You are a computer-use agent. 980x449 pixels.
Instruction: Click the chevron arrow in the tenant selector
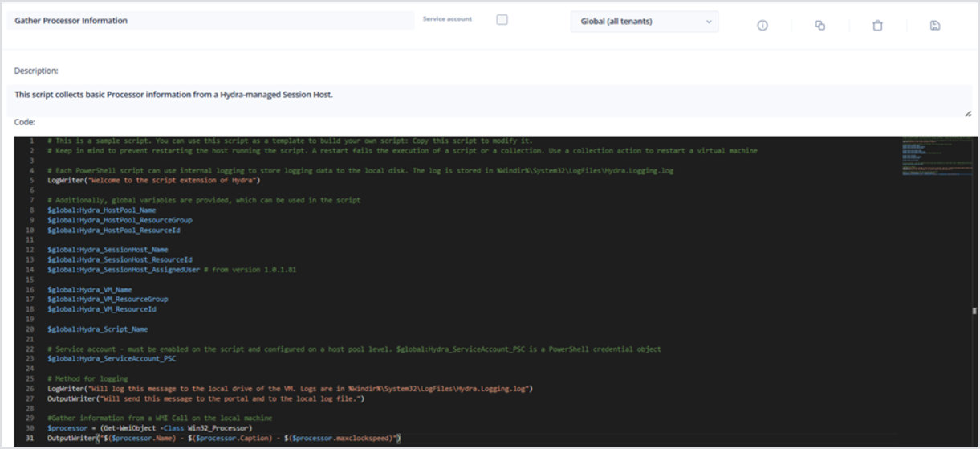tap(709, 22)
